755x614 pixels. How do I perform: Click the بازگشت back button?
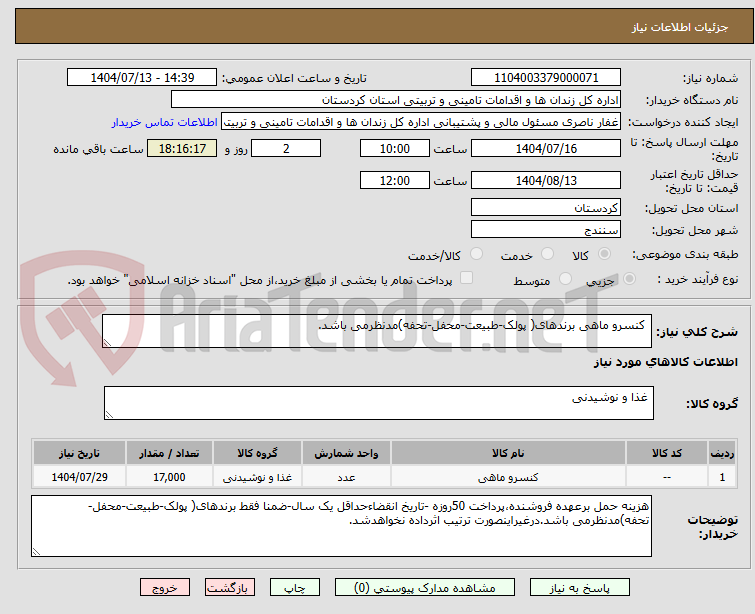pos(230,588)
